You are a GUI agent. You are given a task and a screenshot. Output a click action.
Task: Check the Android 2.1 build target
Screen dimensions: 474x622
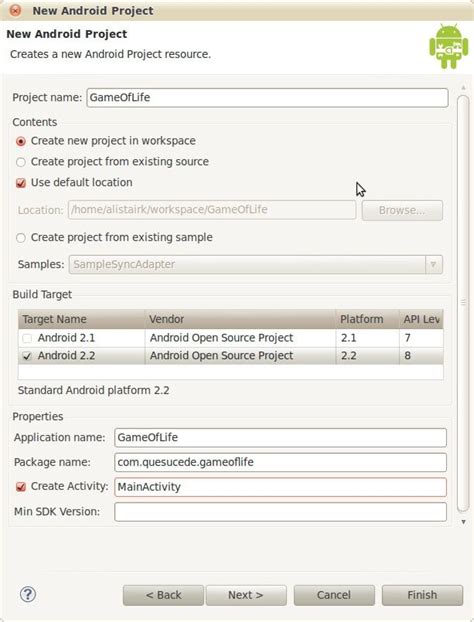[27, 338]
